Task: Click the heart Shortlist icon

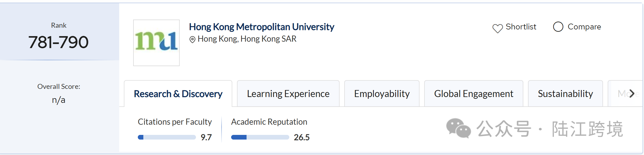Action: [497, 28]
